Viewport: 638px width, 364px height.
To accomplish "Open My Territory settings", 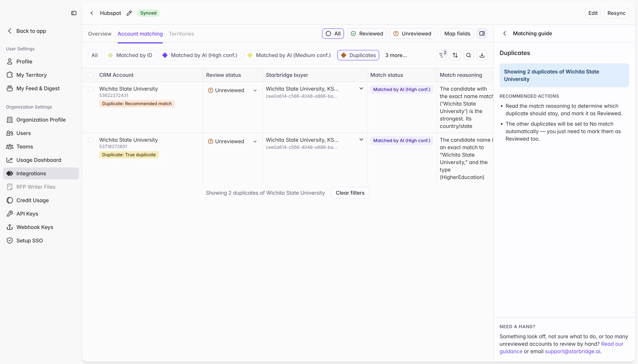I will [41, 75].
